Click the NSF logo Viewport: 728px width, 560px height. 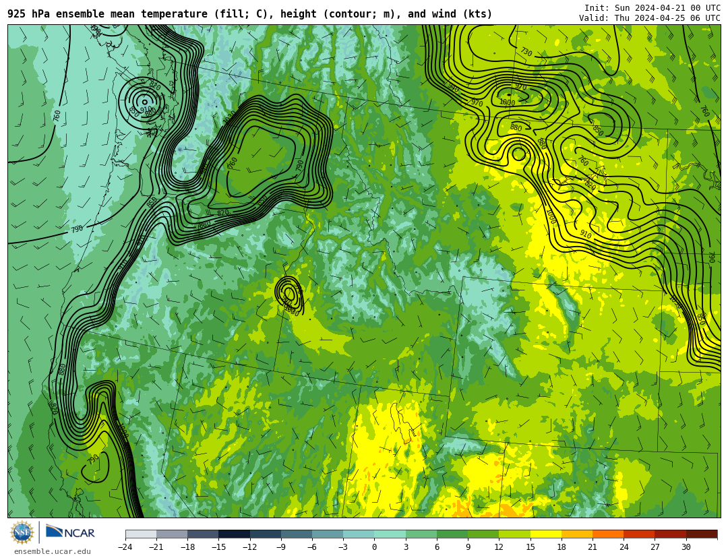click(x=22, y=532)
